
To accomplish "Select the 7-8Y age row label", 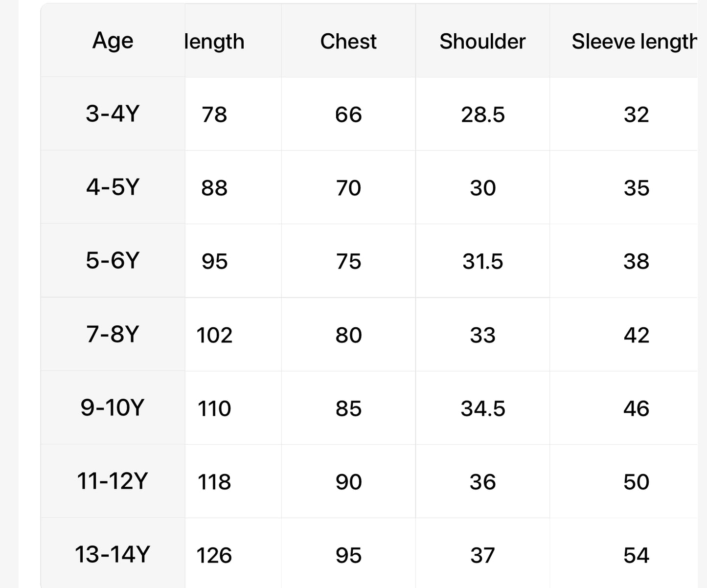I will (113, 335).
